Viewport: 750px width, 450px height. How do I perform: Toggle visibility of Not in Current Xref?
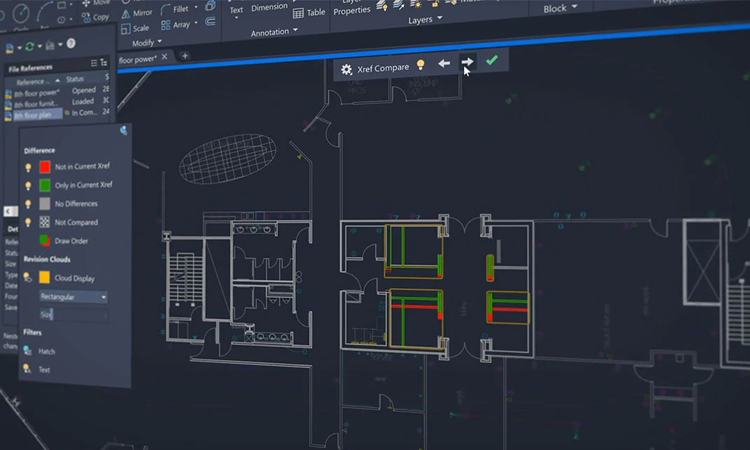pos(28,166)
